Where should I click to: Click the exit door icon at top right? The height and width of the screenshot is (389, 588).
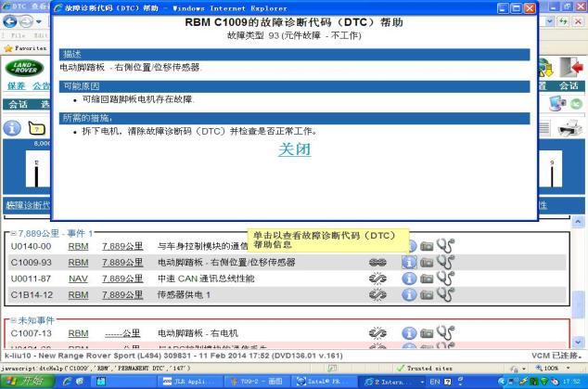[572, 67]
